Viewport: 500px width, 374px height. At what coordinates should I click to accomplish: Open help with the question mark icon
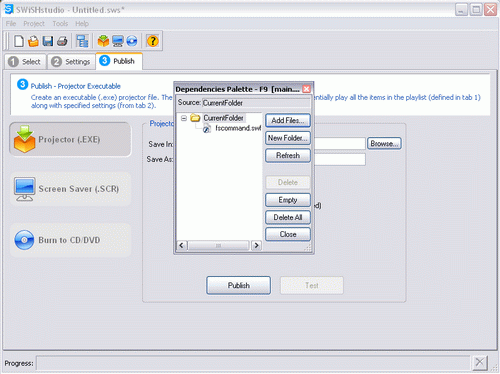[x=153, y=41]
